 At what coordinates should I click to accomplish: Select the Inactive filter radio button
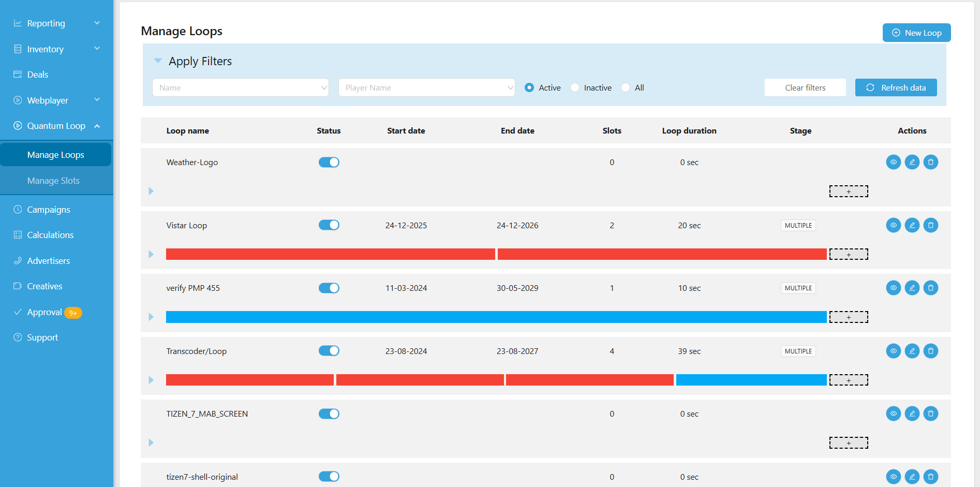[575, 88]
